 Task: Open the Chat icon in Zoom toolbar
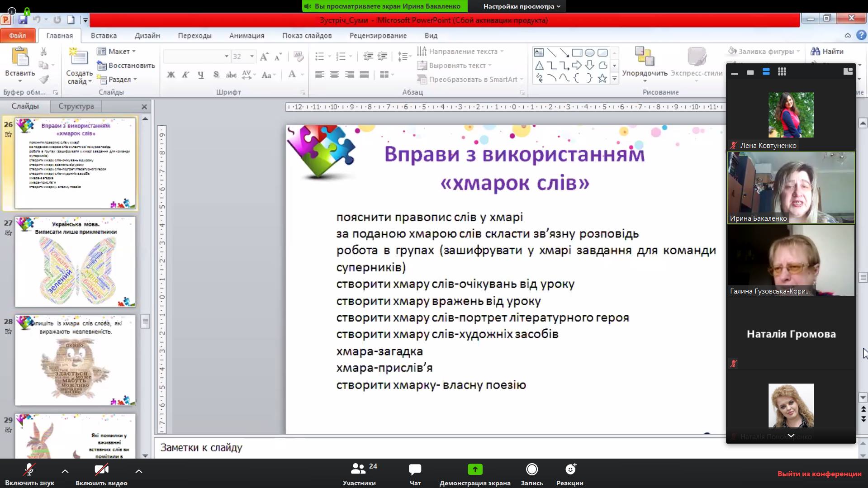point(415,469)
